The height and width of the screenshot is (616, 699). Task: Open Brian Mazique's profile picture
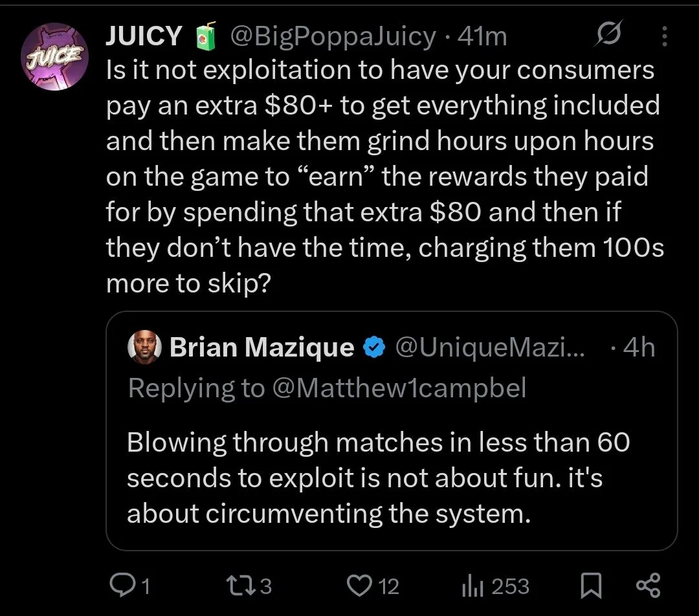coord(144,347)
